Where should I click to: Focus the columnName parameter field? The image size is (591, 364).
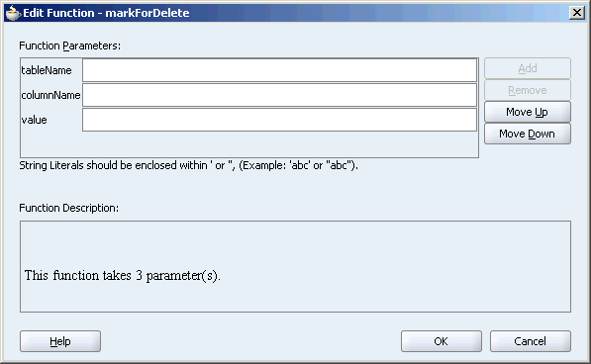click(x=280, y=95)
